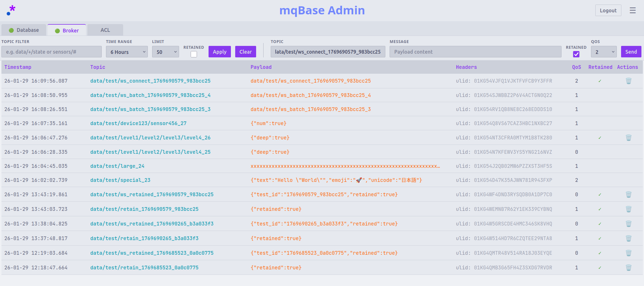
Task: Remove the ws_retained_1769690265_b3a033f3 message
Action: pyautogui.click(x=629, y=224)
